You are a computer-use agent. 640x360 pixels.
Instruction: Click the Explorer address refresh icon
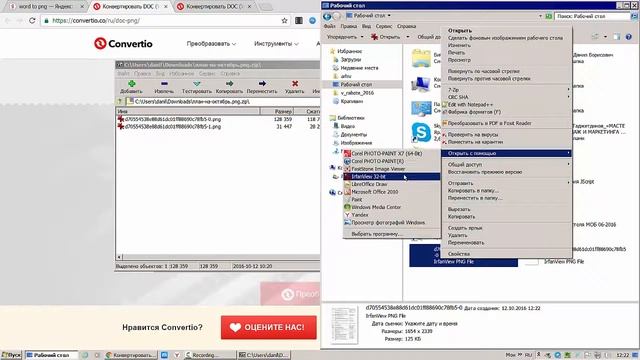[x=549, y=16]
